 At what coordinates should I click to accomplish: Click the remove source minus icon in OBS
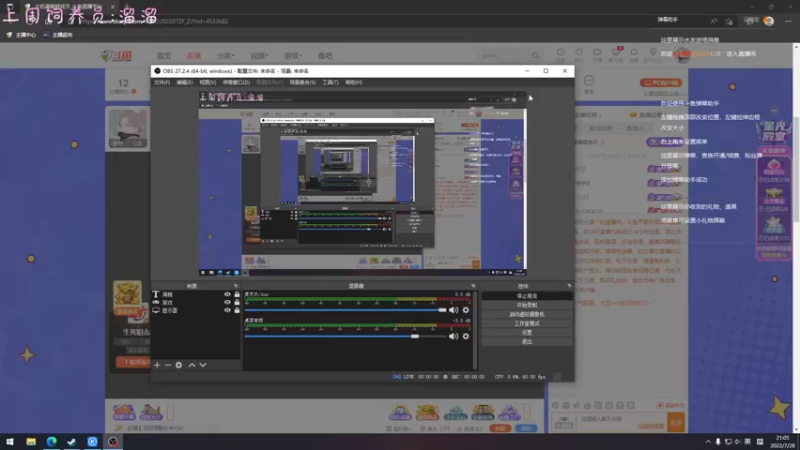click(x=168, y=365)
